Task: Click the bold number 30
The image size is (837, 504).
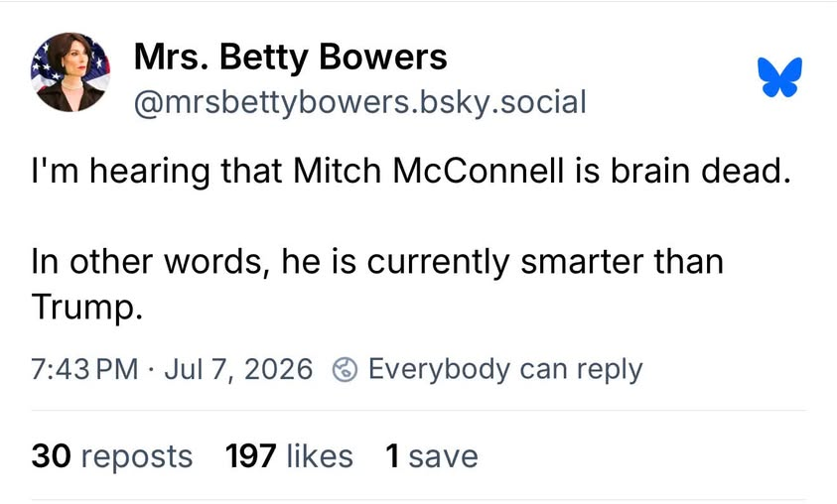Action: pyautogui.click(x=52, y=456)
